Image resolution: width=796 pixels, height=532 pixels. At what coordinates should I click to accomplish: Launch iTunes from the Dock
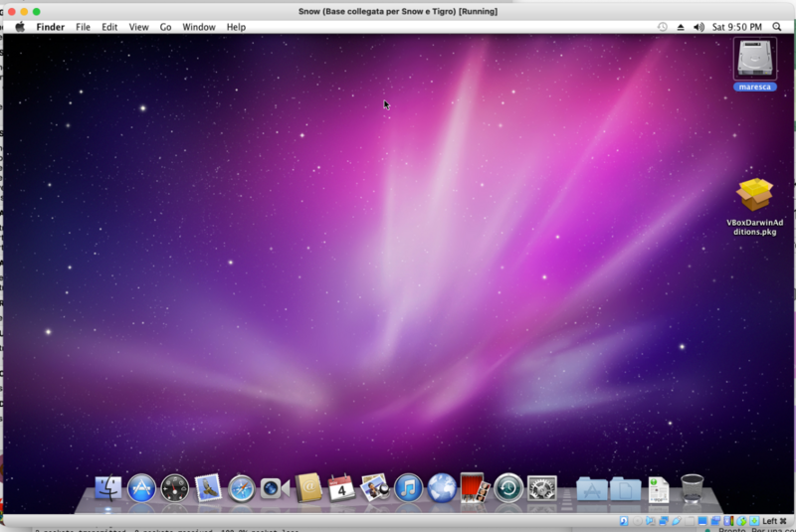coord(408,487)
